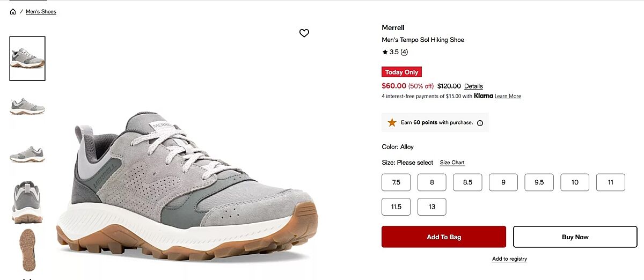
Task: View the outsole thumbnail image
Action: [x=27, y=249]
